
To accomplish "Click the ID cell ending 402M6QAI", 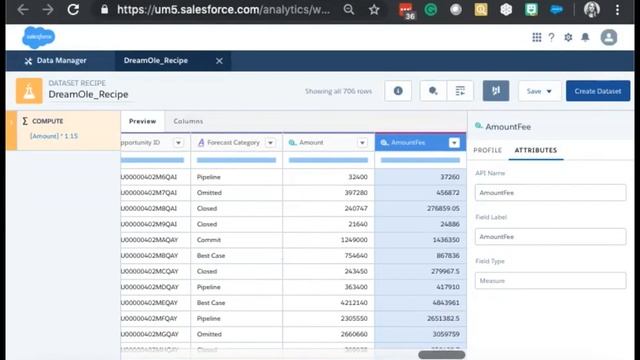I will point(156,177).
